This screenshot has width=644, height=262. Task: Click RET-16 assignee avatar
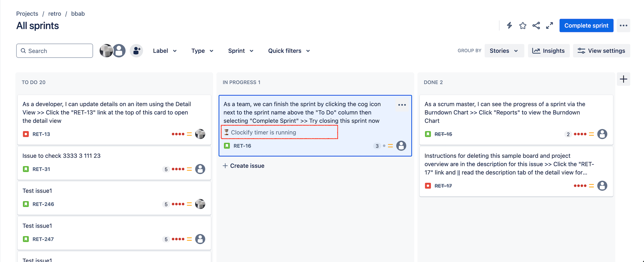(x=401, y=146)
